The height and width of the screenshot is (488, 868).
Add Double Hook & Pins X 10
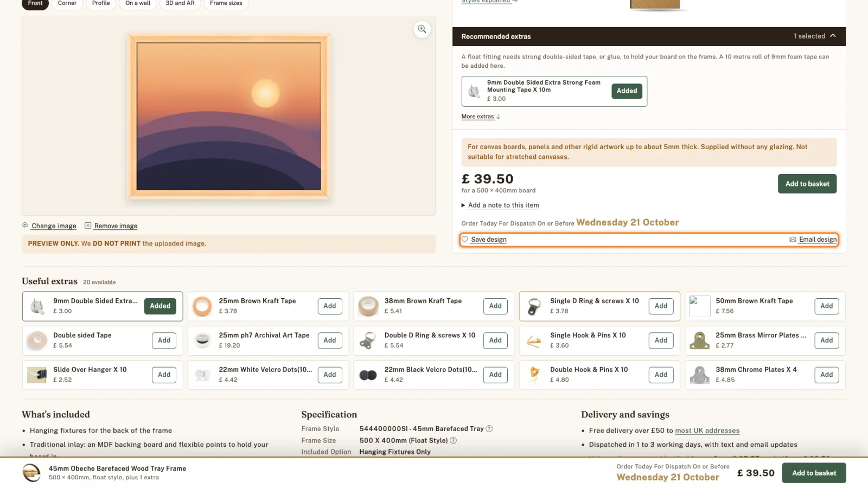[x=661, y=374]
